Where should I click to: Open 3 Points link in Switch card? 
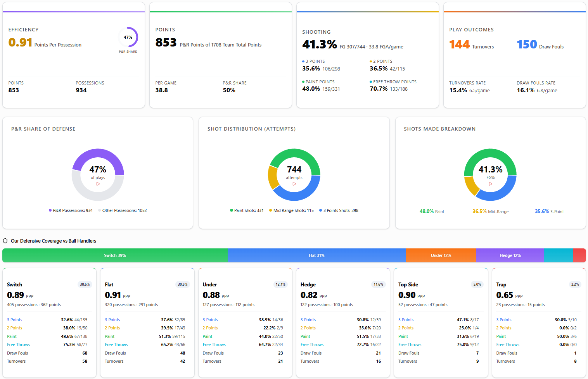(15, 320)
